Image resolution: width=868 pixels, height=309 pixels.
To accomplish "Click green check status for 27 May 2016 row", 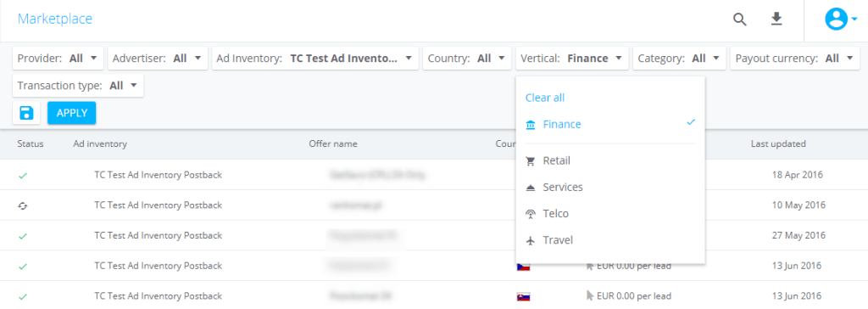I will pos(23,236).
